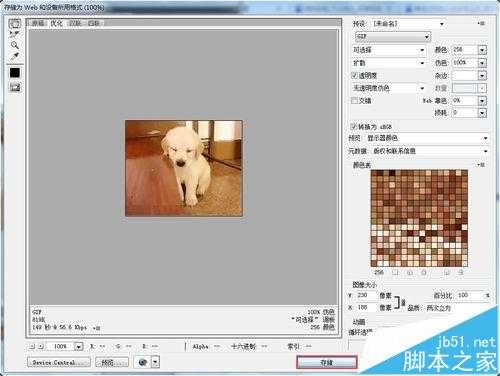
Task: Click the browser preview globe icon
Action: 143,362
